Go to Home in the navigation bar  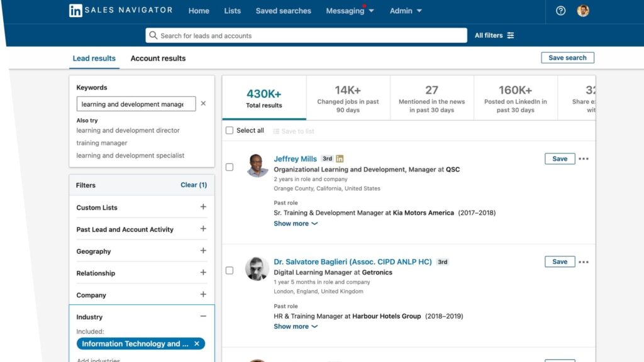click(x=199, y=11)
